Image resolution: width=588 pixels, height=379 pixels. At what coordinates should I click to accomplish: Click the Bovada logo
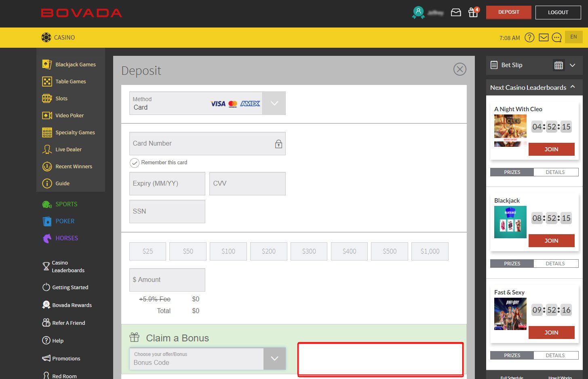[81, 13]
